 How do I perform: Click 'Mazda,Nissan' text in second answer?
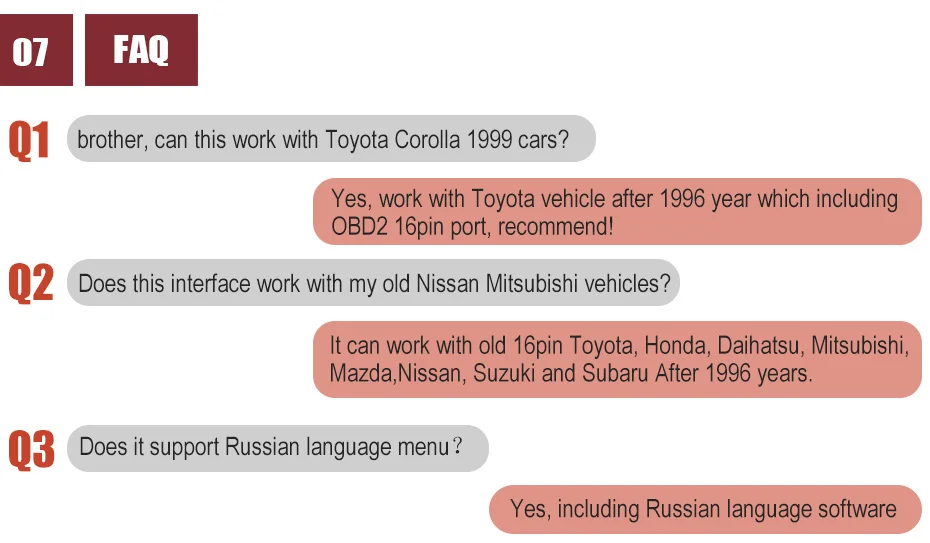pyautogui.click(x=395, y=373)
